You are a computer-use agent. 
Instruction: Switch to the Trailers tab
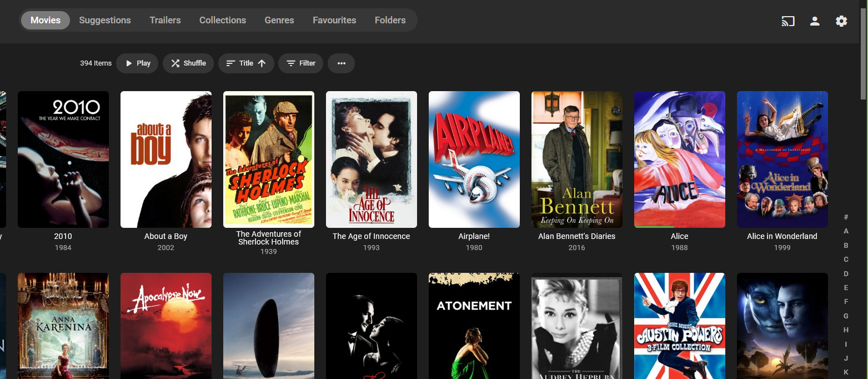pos(165,20)
